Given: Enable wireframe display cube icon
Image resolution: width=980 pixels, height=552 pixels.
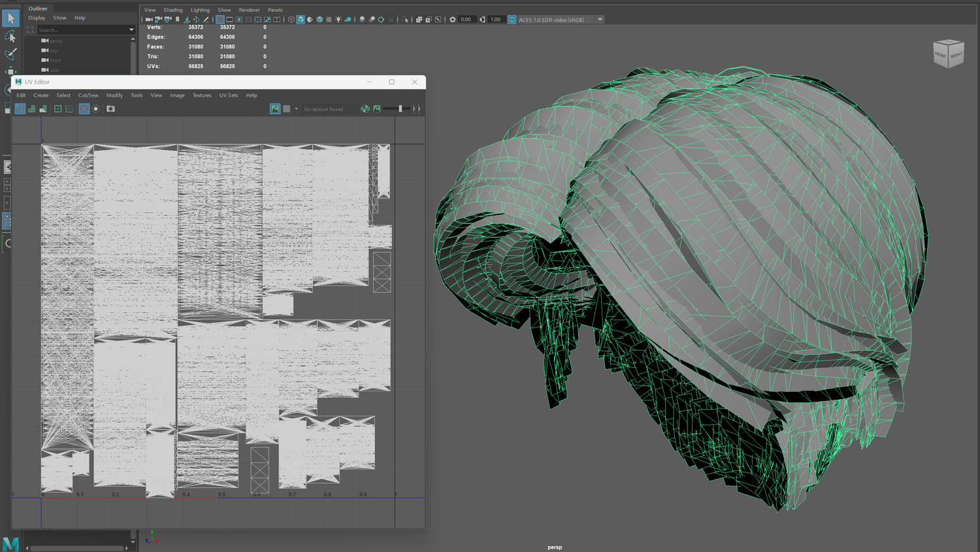Looking at the screenshot, I should (291, 20).
